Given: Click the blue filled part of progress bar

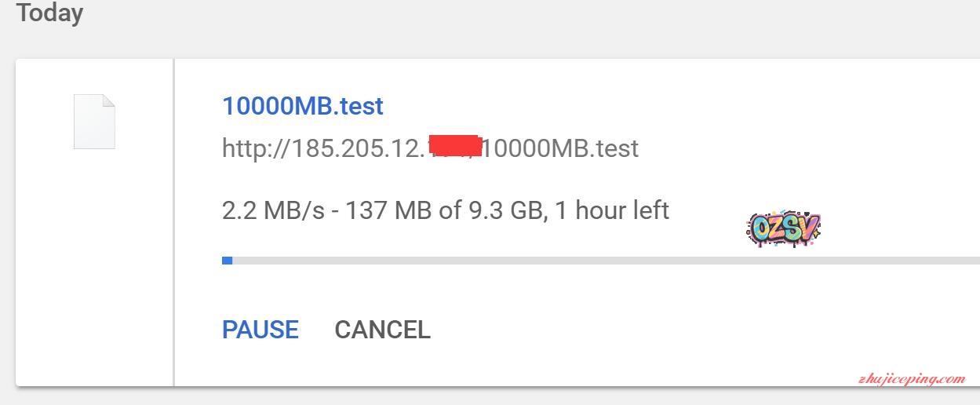Looking at the screenshot, I should [228, 261].
